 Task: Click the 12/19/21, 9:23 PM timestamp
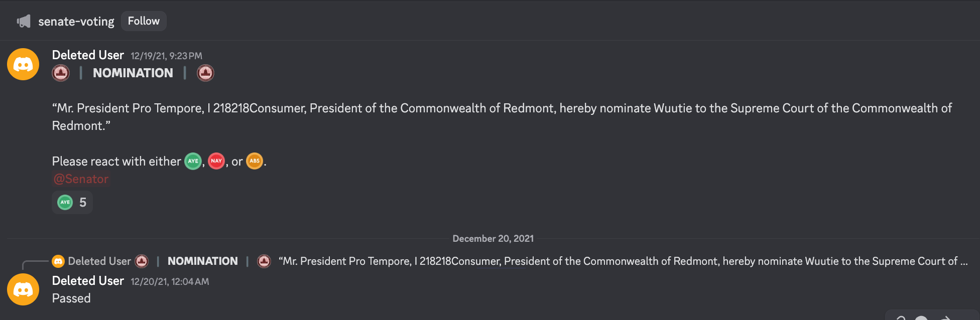click(x=166, y=56)
